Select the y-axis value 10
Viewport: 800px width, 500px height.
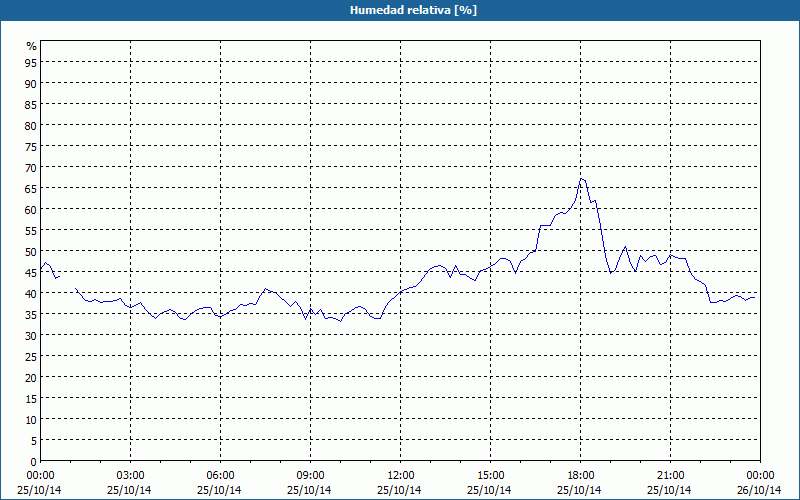point(31,420)
